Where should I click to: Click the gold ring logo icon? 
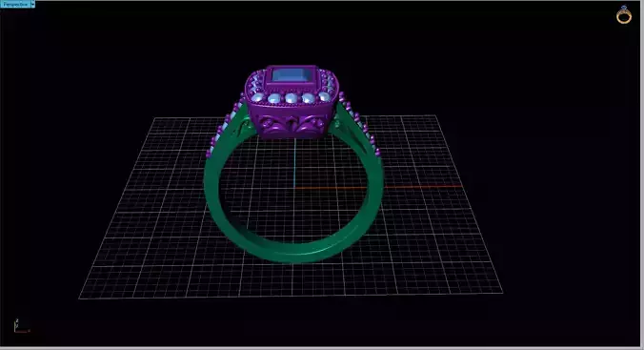coord(623,15)
